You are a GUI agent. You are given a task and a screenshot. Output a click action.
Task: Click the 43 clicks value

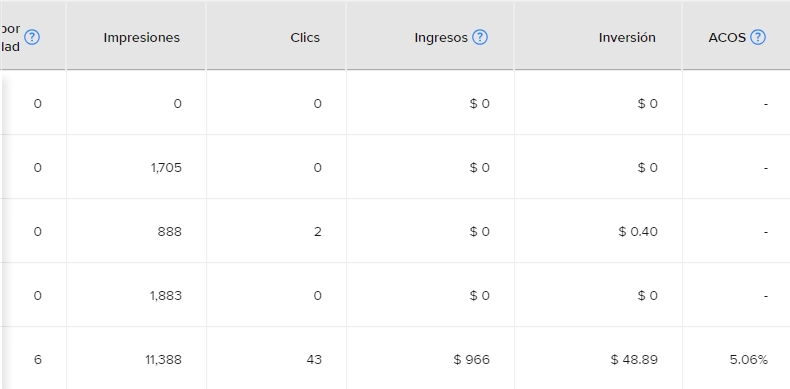pyautogui.click(x=313, y=359)
